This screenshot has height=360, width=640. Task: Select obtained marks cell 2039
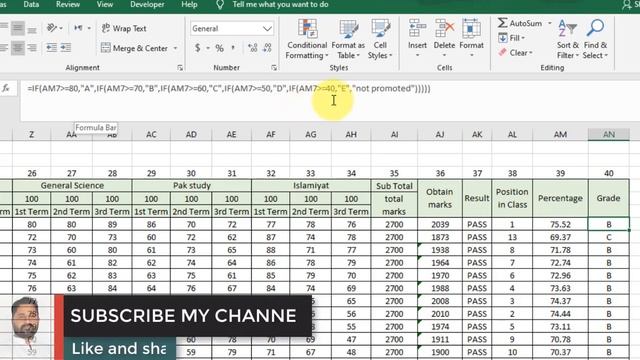(440, 224)
